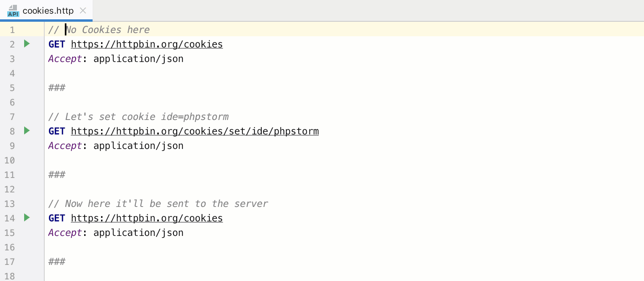Run the request on line 2
The image size is (644, 281).
27,43
